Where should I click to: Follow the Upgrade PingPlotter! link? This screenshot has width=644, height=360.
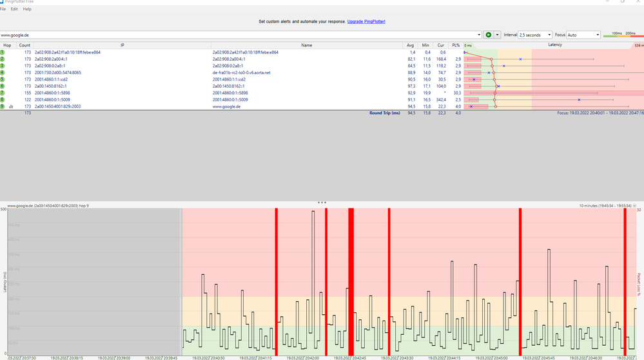(x=366, y=21)
